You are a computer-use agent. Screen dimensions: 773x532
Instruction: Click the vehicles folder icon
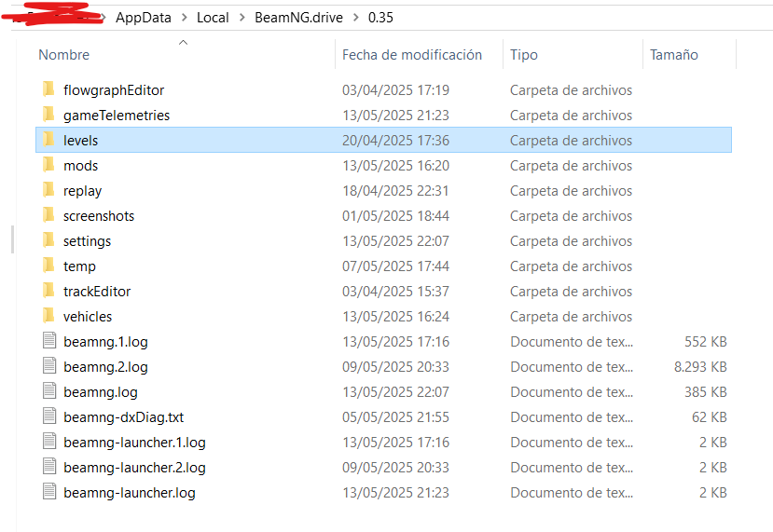(x=48, y=316)
